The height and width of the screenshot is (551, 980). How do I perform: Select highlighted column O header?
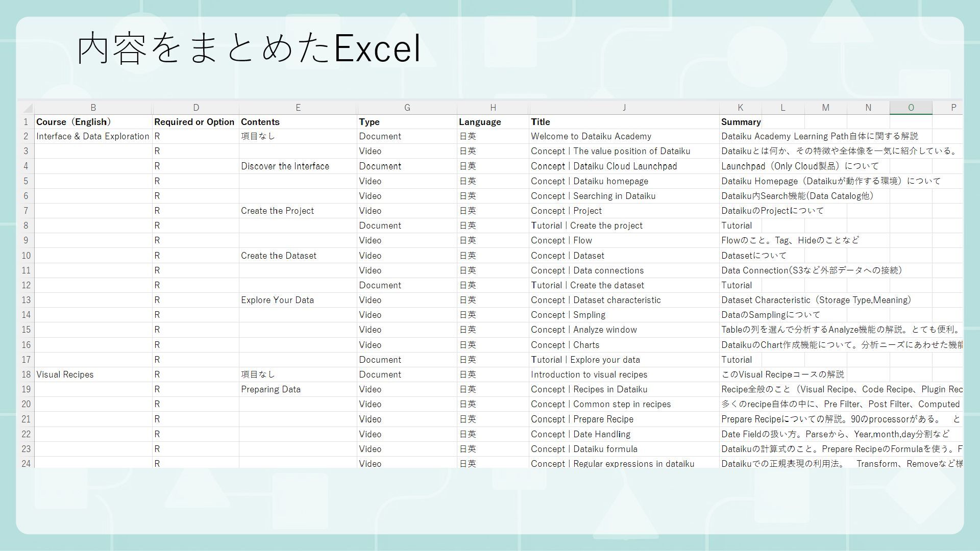[911, 108]
